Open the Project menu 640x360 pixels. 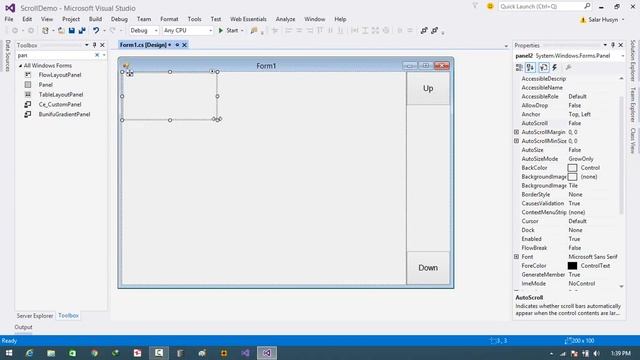click(x=71, y=19)
